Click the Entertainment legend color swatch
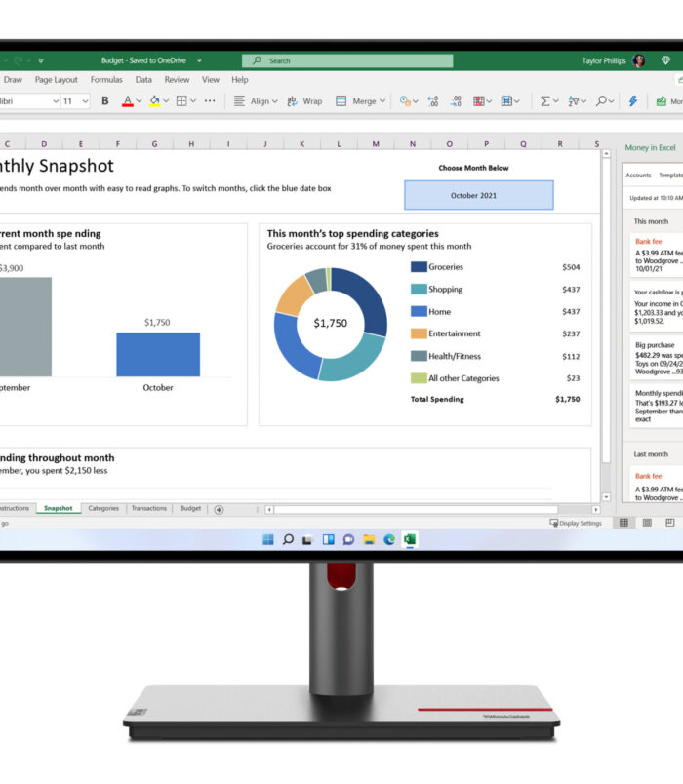This screenshot has width=683, height=784. (x=419, y=333)
